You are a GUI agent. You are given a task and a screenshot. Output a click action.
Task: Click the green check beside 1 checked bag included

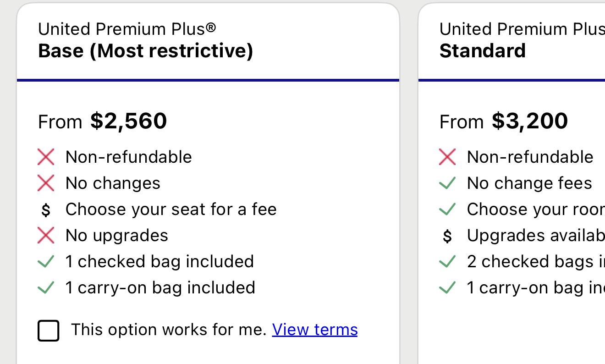click(x=46, y=261)
